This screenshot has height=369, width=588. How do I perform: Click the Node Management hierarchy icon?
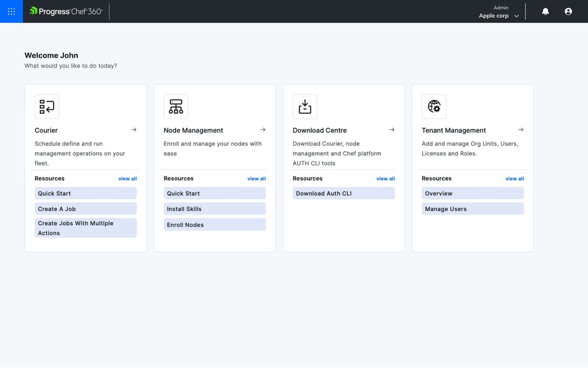(176, 106)
